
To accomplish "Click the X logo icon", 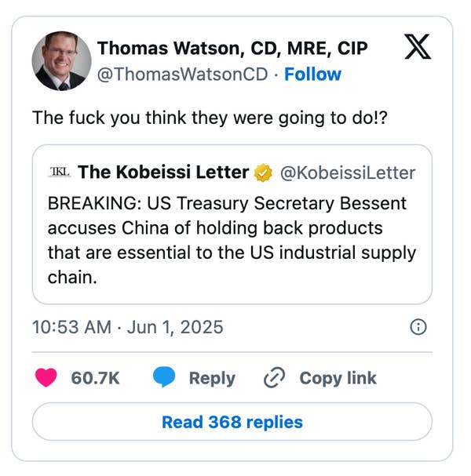I will (x=418, y=46).
